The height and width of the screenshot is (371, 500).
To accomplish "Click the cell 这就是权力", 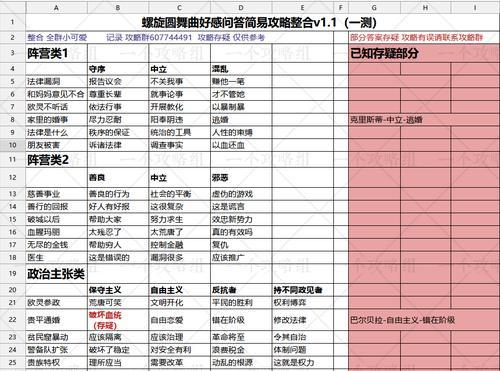I will pos(303,362).
